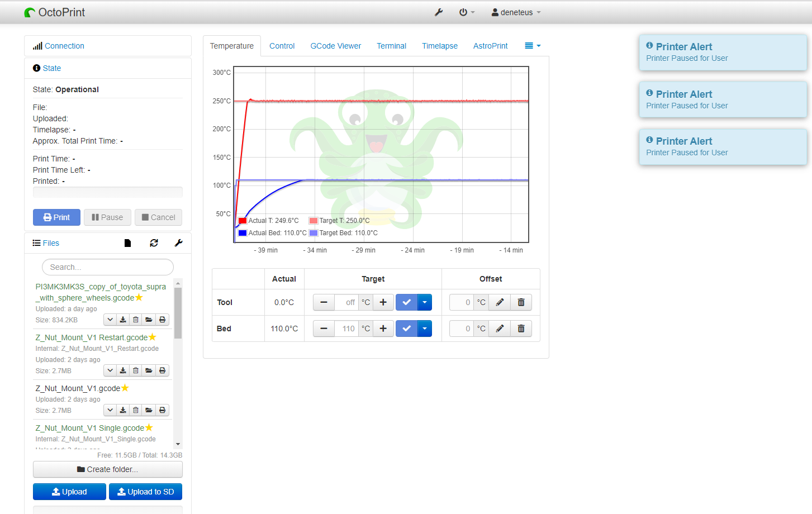Refresh the file list
Image resolution: width=812 pixels, height=514 pixels.
coord(154,243)
